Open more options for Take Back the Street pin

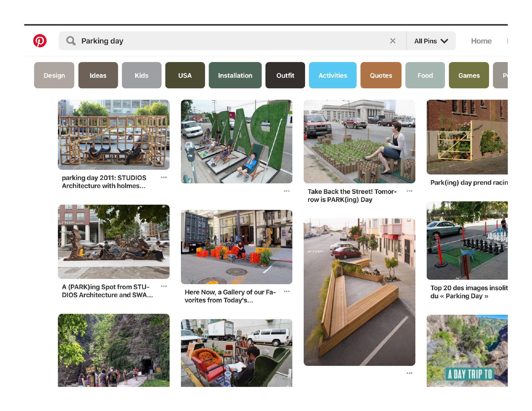pyautogui.click(x=410, y=191)
